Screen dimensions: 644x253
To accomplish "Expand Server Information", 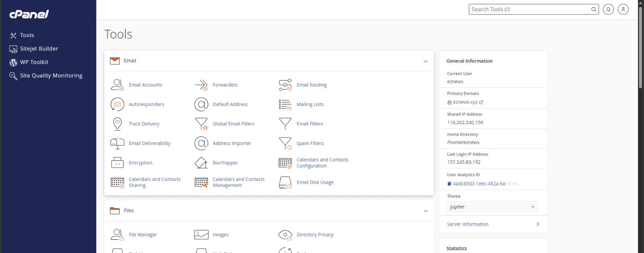I will click(493, 224).
